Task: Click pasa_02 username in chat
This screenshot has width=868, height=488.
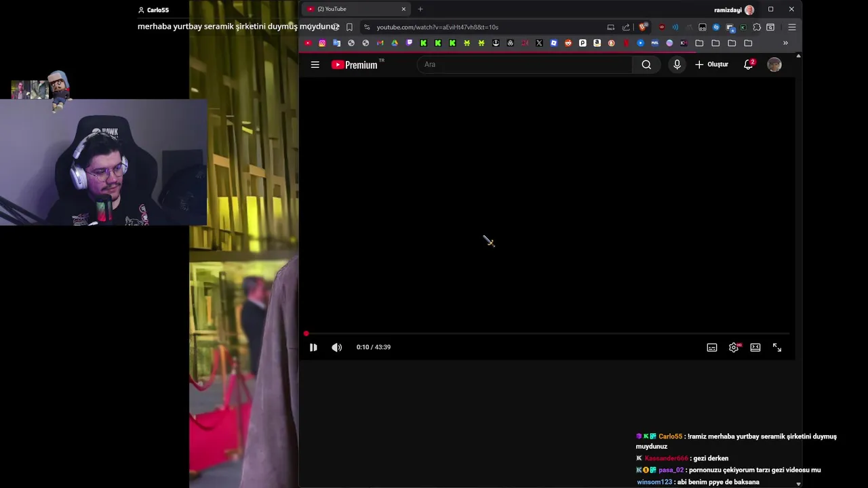Action: click(x=671, y=470)
